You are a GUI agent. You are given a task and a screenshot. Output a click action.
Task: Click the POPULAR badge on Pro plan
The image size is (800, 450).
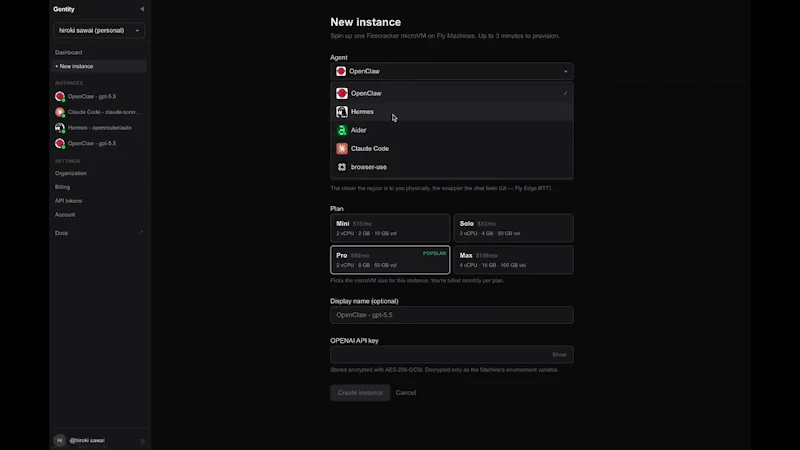(x=434, y=253)
